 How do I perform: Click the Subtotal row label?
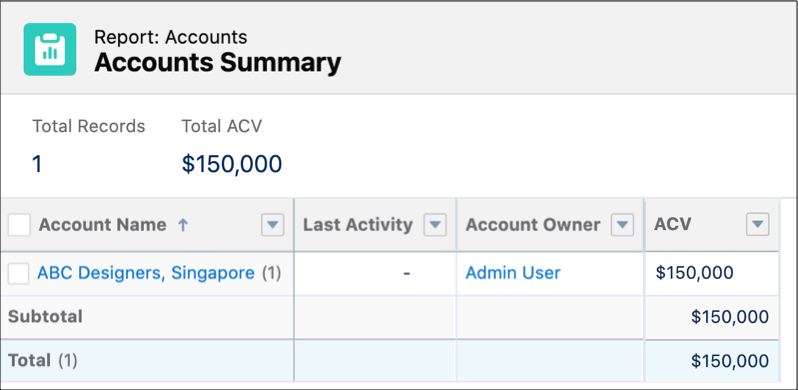click(x=45, y=317)
